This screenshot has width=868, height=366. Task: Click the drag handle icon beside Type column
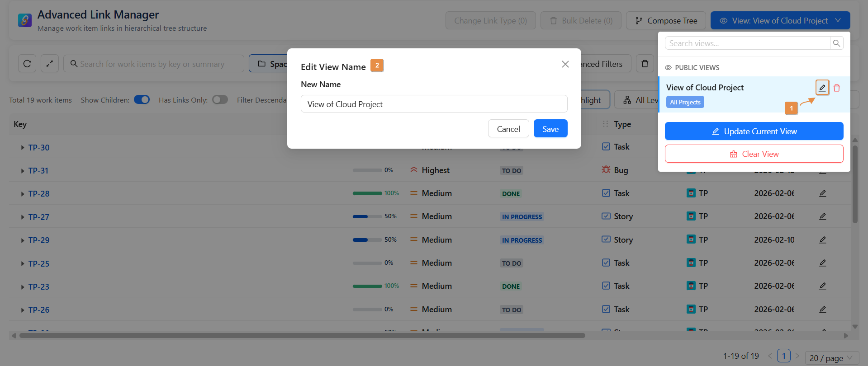coord(605,124)
